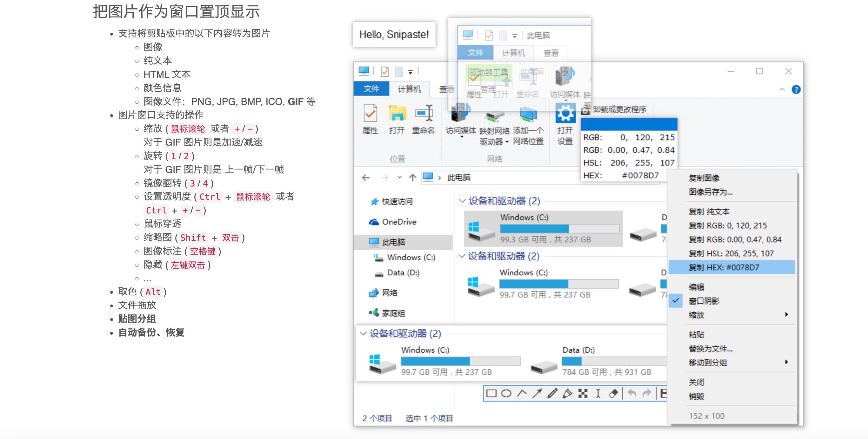
Task: Select Windows (C:) drive tile with 99.3 GB
Action: (543, 229)
